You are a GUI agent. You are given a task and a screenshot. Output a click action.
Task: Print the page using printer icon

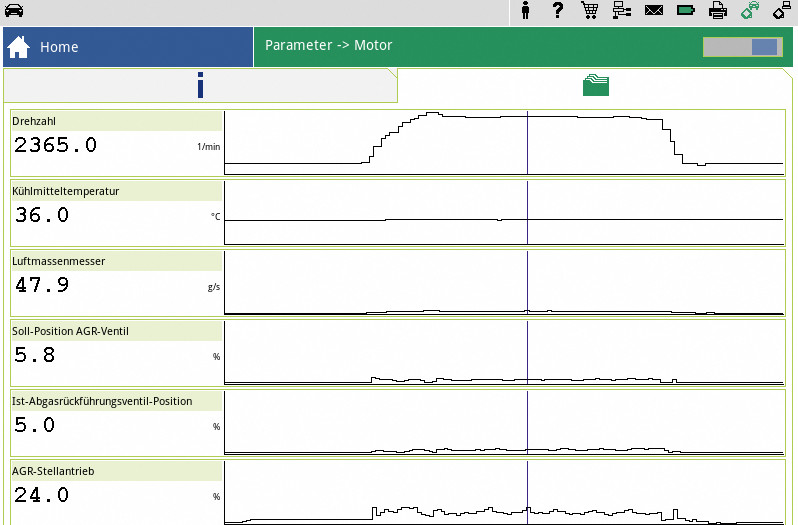click(x=717, y=11)
